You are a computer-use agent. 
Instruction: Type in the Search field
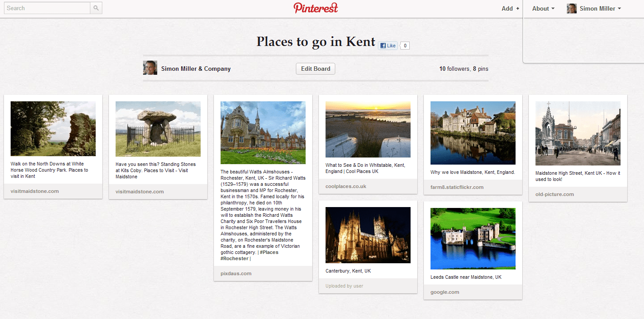coord(47,8)
